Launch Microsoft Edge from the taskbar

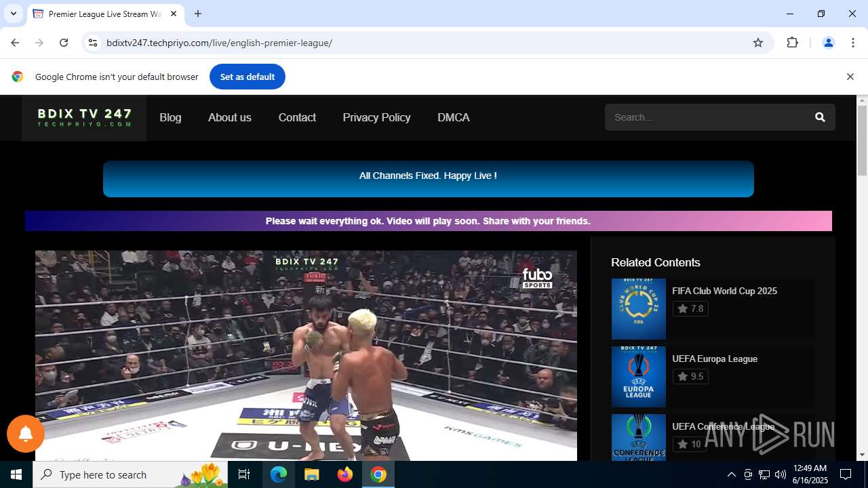pyautogui.click(x=279, y=474)
